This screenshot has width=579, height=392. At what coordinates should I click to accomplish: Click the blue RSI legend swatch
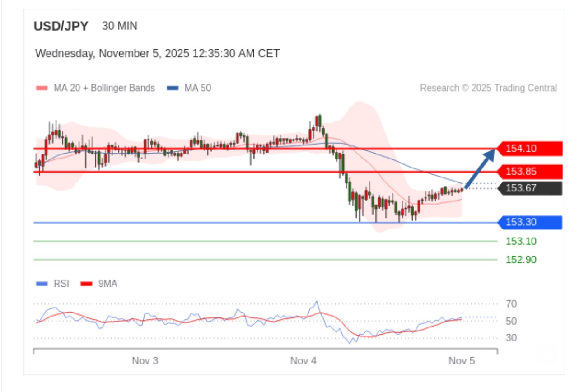[42, 284]
